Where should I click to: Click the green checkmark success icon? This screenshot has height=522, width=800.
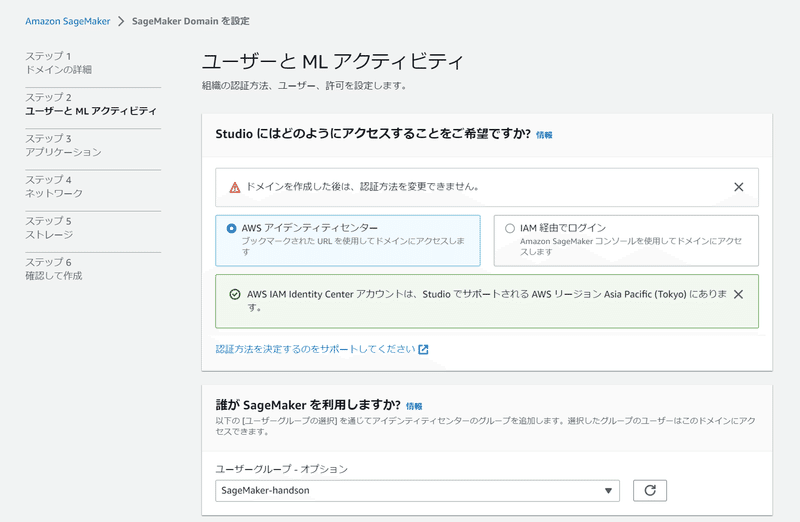pyautogui.click(x=235, y=294)
